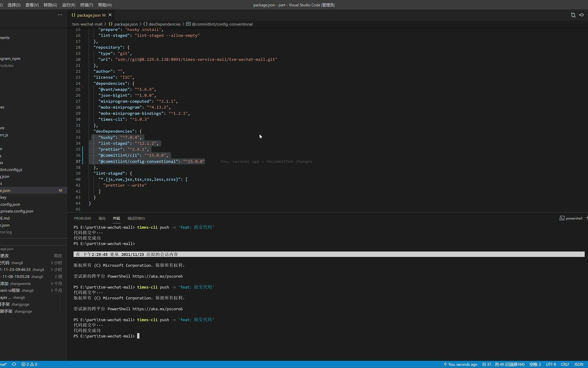588x368 pixels.
Task: Click 空格: 2 indentation setting
Action: coord(535,364)
